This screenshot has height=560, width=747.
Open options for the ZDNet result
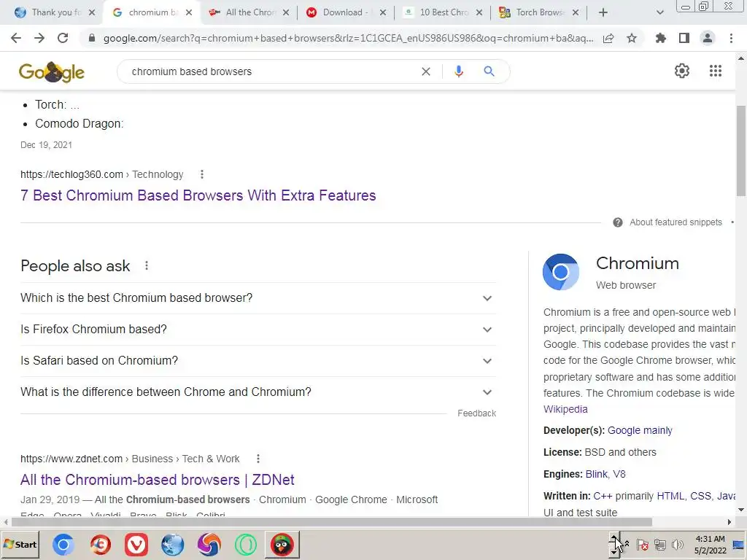(258, 459)
